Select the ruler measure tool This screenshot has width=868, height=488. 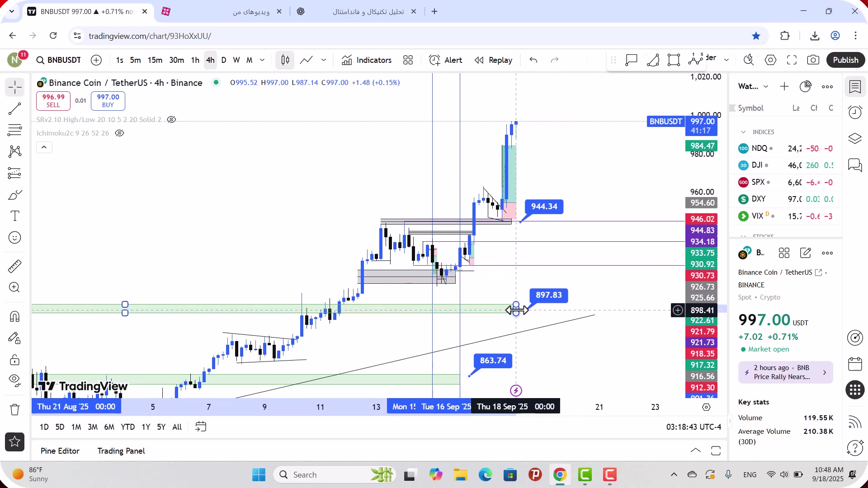[x=14, y=266]
